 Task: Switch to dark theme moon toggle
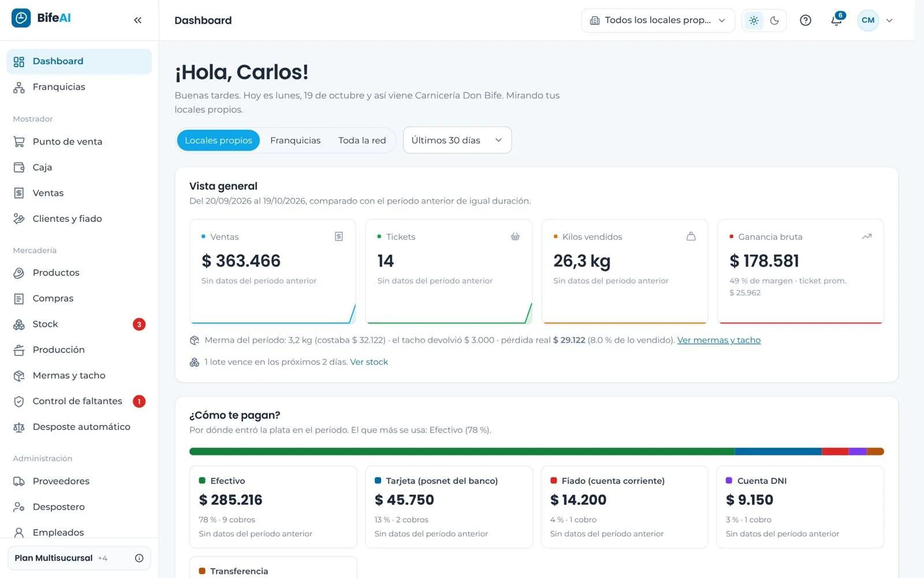tap(774, 20)
